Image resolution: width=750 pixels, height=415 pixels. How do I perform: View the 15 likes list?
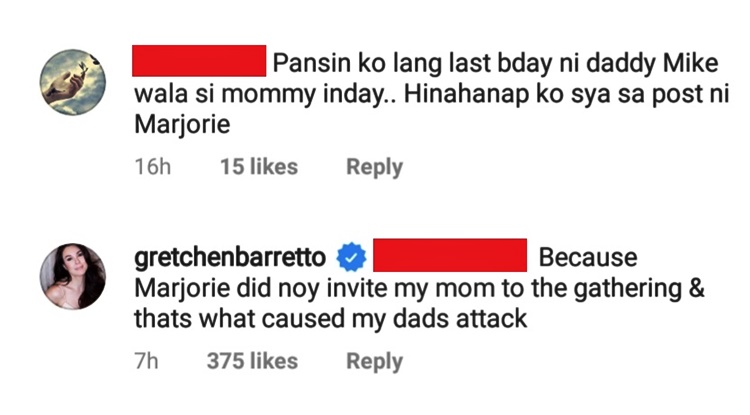pyautogui.click(x=258, y=167)
